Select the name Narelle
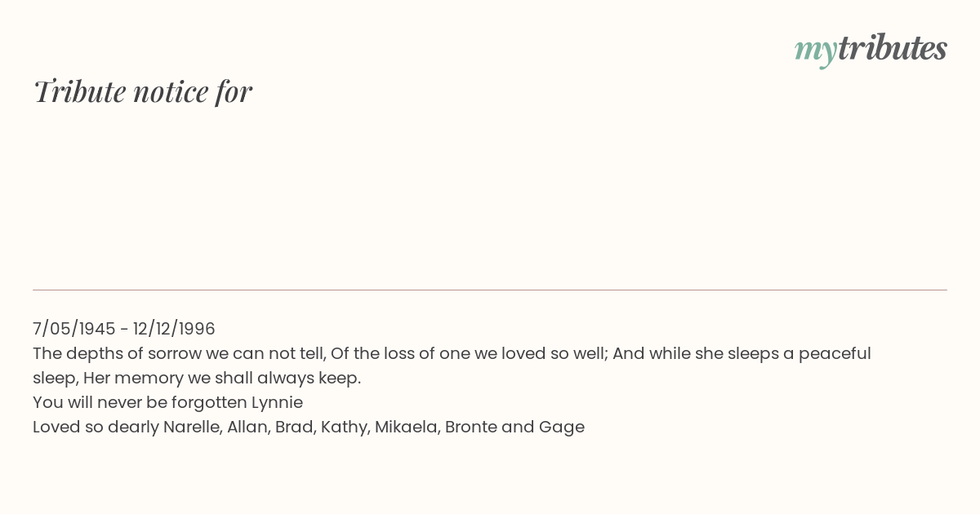The width and height of the screenshot is (980, 514). click(x=193, y=427)
